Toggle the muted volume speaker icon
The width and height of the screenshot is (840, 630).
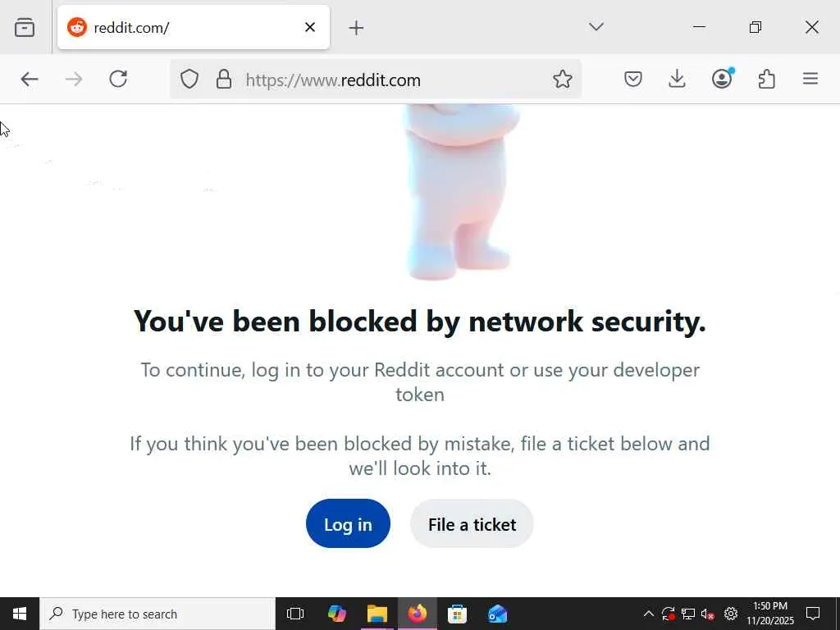pos(708,614)
